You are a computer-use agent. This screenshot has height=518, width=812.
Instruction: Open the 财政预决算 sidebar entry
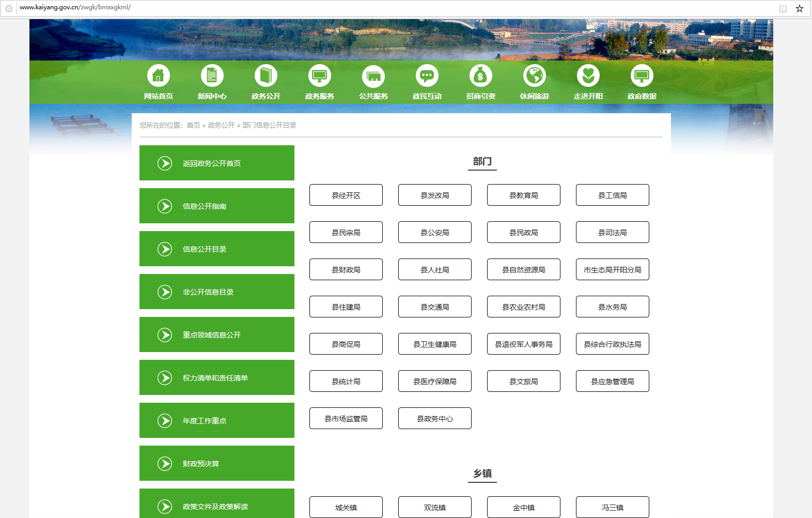click(x=217, y=464)
